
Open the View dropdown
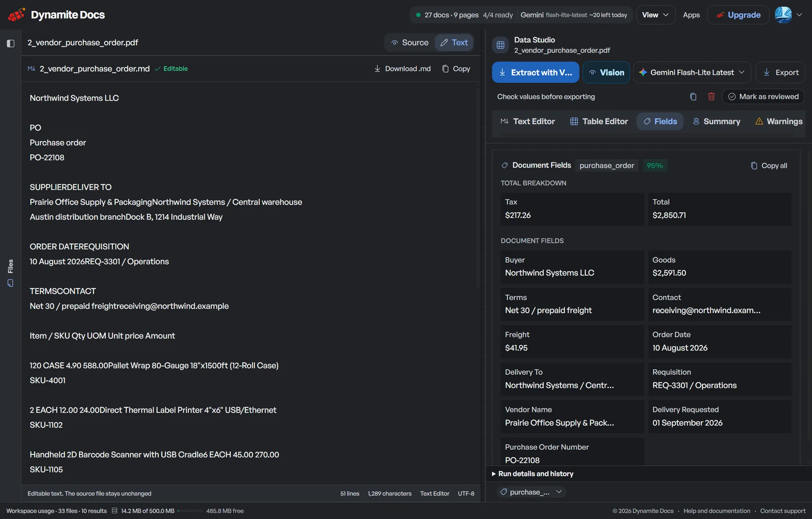(x=656, y=15)
